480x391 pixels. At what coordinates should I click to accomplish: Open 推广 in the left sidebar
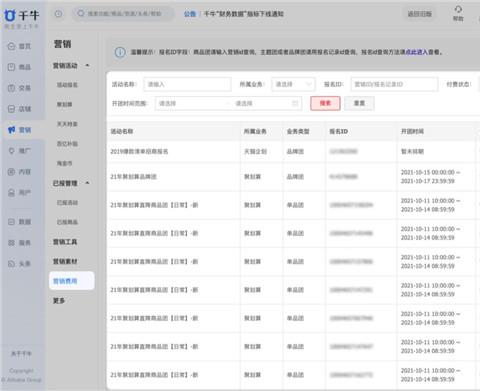point(20,151)
